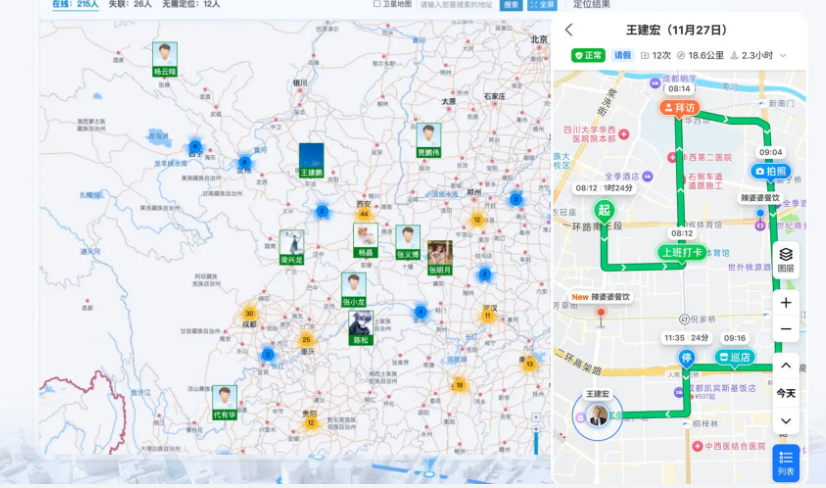Image resolution: width=826 pixels, height=488 pixels.
Task: Click the green 起 start-point marker
Action: [603, 209]
